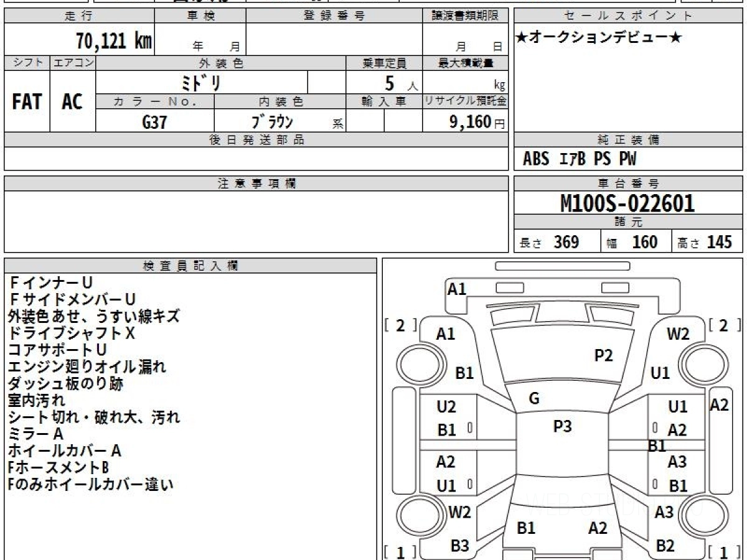Click the exterior color value "ミドリ"
This screenshot has height=560, width=747.
click(200, 82)
